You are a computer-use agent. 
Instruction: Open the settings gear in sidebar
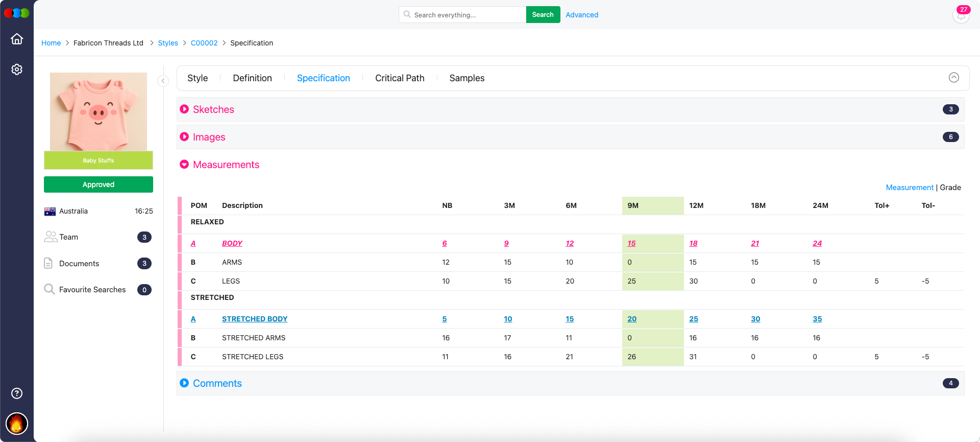point(17,69)
